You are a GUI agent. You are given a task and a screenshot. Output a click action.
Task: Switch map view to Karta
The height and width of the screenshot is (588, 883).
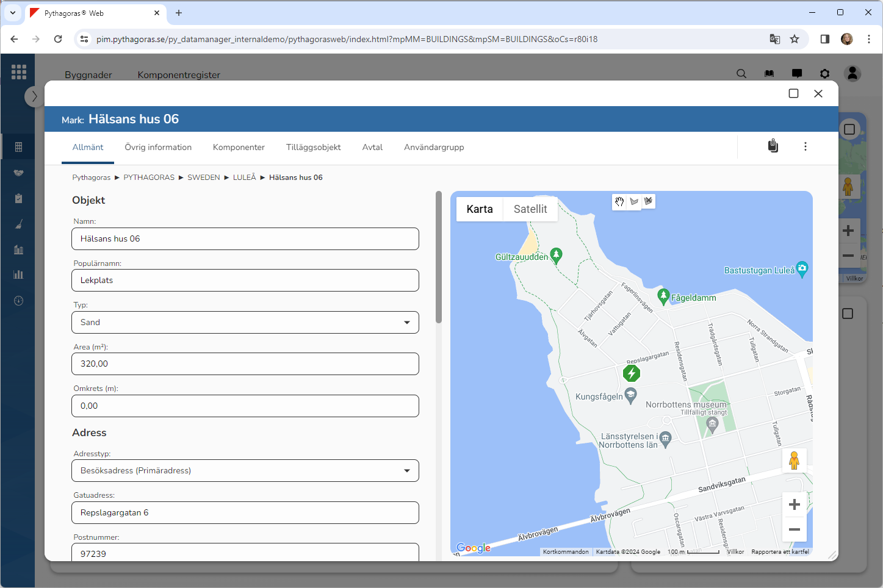point(480,209)
